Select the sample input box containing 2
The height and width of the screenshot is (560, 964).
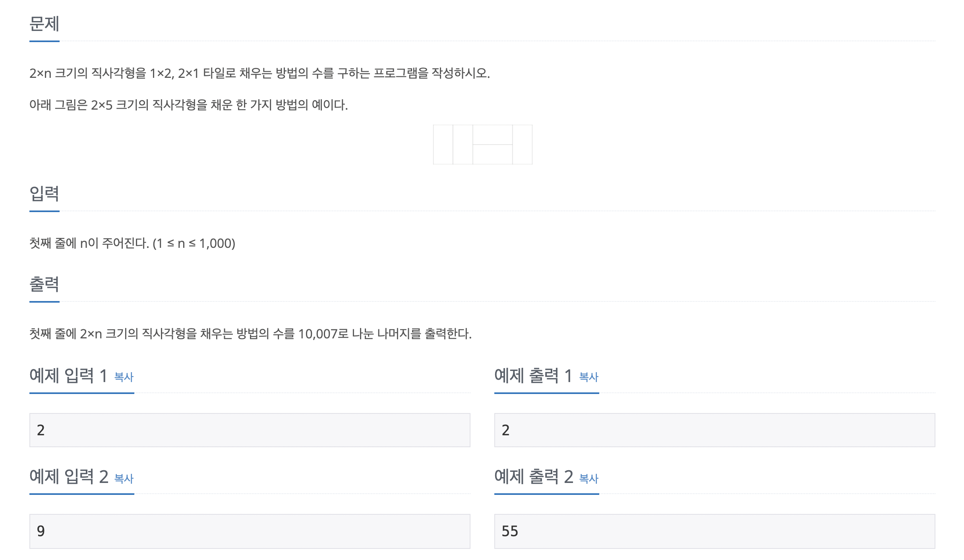point(249,430)
